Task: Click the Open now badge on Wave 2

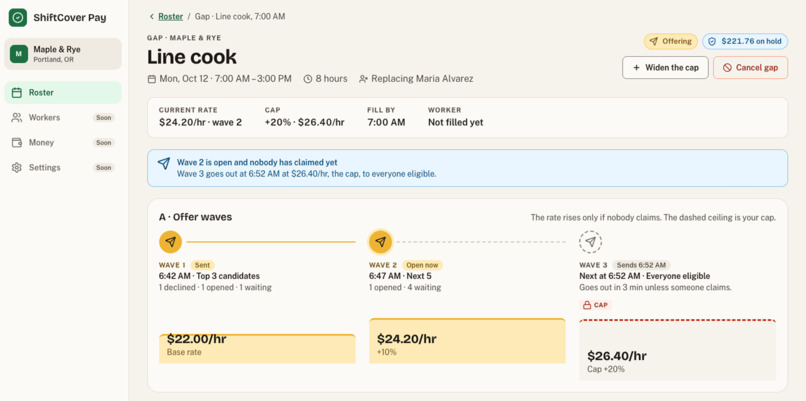Action: point(422,265)
